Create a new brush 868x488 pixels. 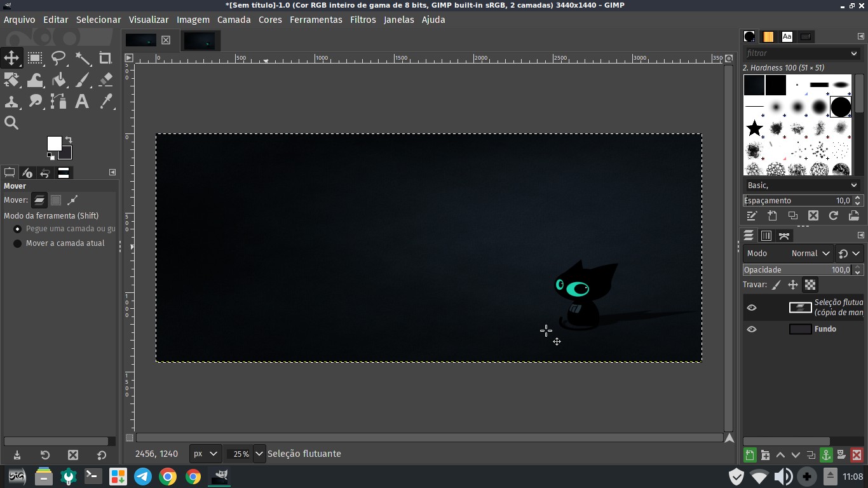[772, 215]
